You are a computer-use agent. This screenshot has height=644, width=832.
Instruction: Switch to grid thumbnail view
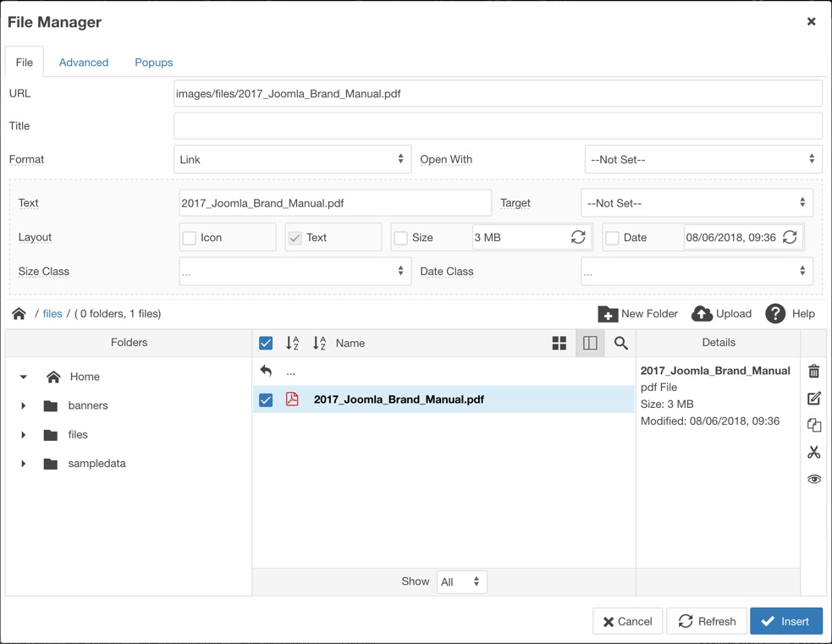(x=559, y=343)
